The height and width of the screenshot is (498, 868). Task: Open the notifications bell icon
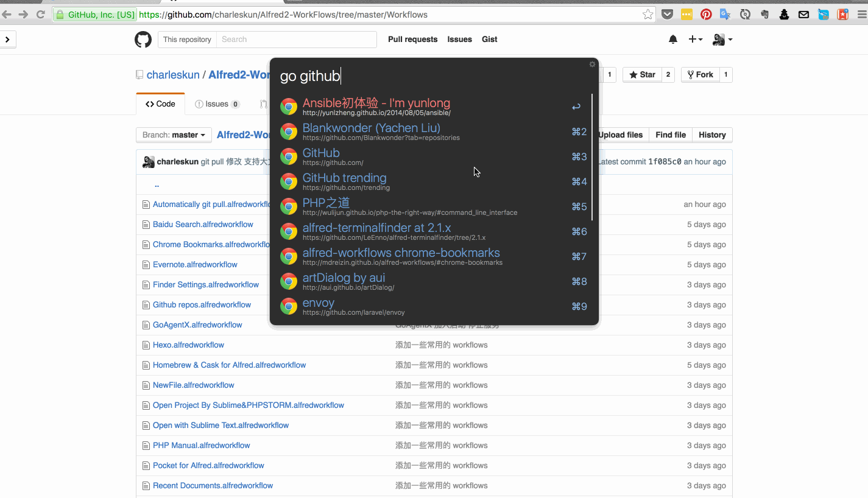click(673, 40)
